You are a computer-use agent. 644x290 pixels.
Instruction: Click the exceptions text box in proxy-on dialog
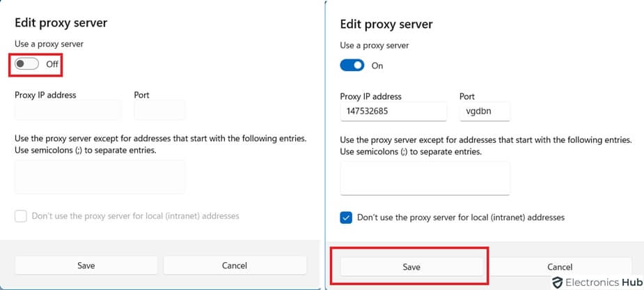(x=425, y=178)
